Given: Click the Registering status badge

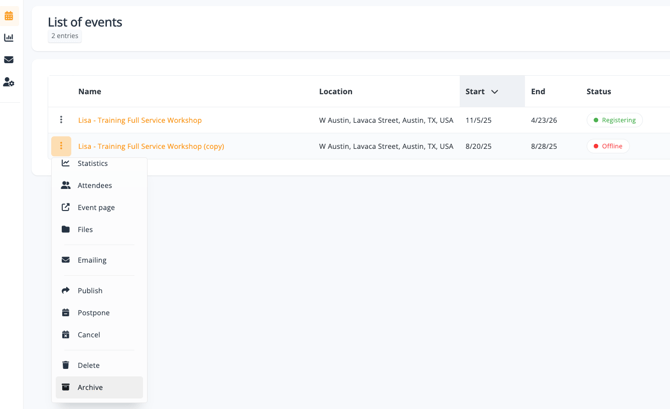Looking at the screenshot, I should 614,120.
